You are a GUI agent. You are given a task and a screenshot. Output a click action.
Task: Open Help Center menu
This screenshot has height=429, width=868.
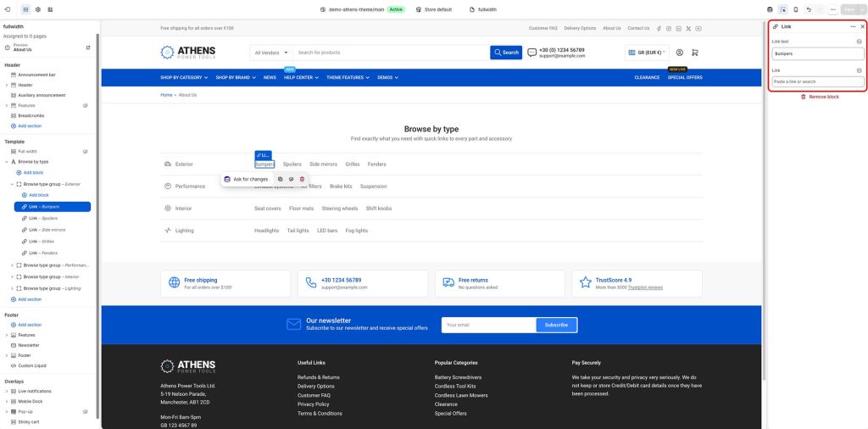click(x=301, y=77)
